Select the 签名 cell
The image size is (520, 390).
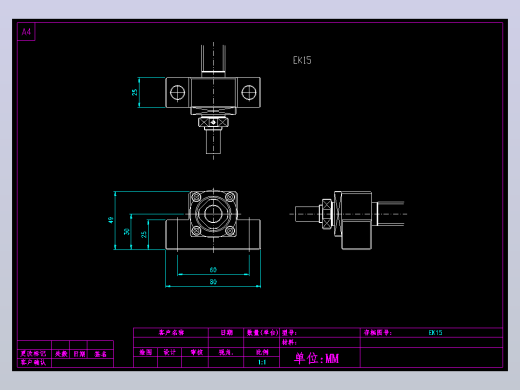pyautogui.click(x=100, y=354)
